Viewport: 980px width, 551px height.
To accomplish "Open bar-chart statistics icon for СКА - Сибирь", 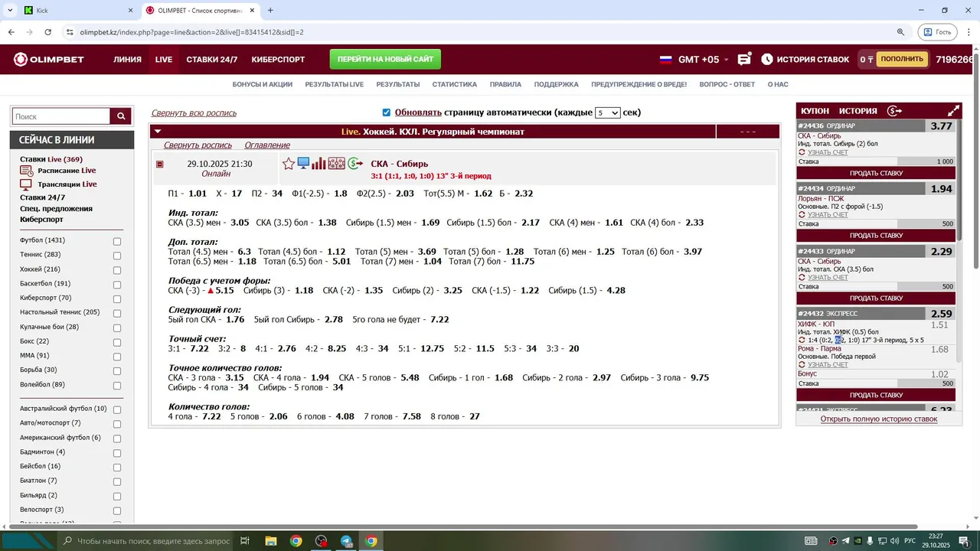I will pyautogui.click(x=318, y=163).
